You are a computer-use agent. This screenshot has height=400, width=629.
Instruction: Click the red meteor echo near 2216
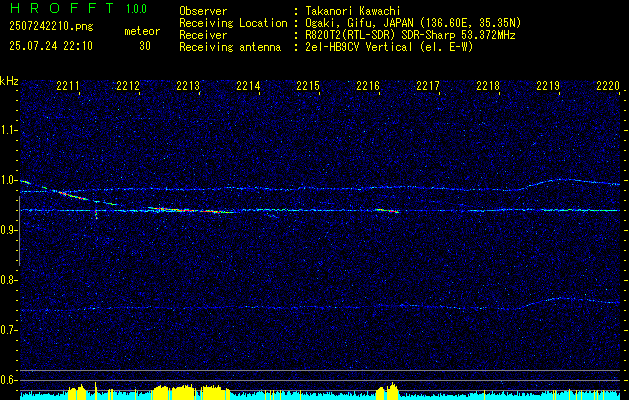pos(387,210)
